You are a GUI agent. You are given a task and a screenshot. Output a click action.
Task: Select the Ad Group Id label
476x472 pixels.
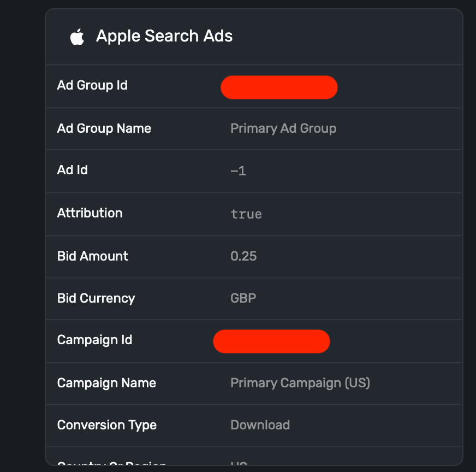[92, 86]
